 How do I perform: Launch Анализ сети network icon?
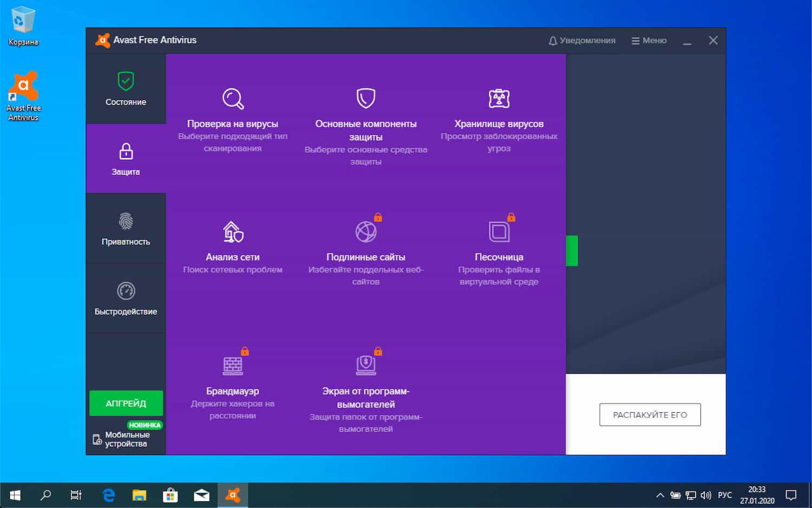[x=233, y=232]
